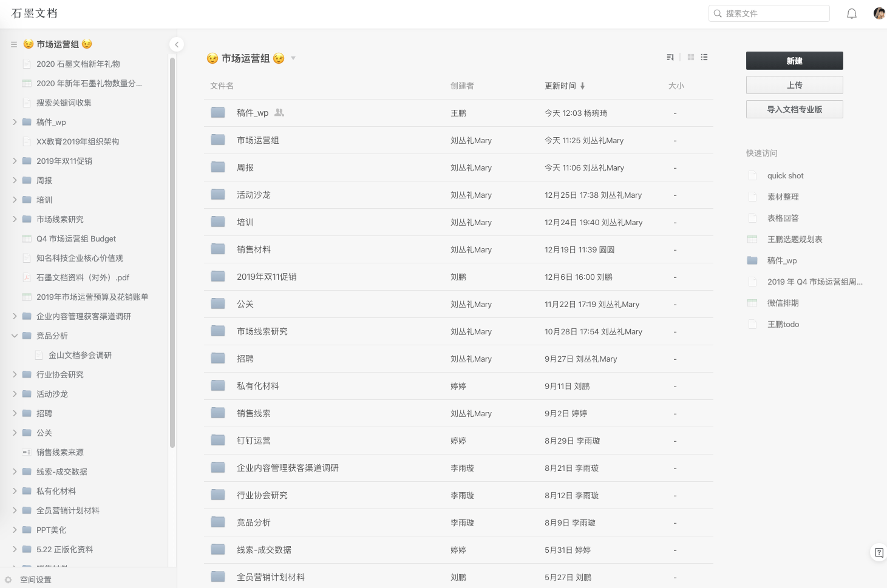Viewport: 887px width, 588px height.
Task: Click the 上传 button
Action: click(794, 85)
